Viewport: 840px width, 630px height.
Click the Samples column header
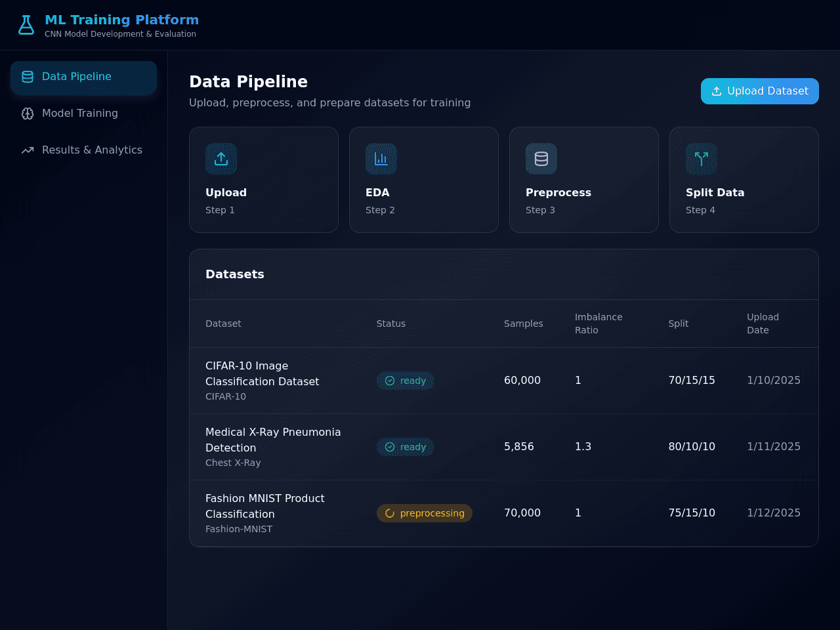[524, 324]
